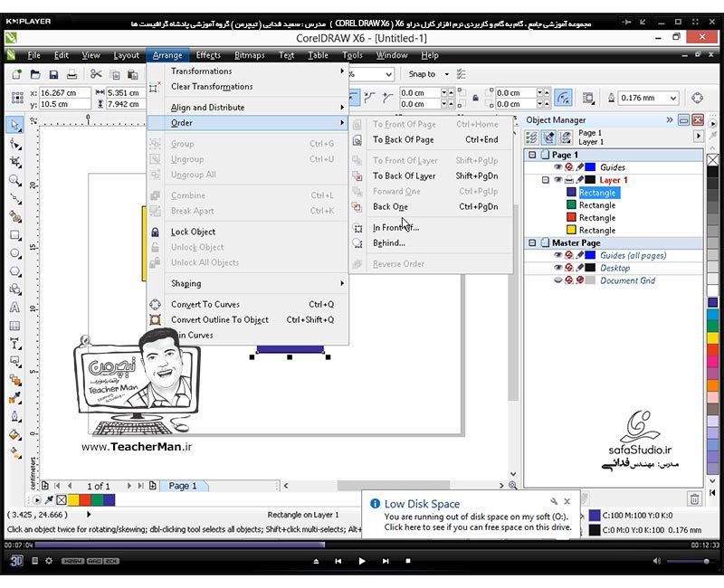Switch to the Page 1 tab
This screenshot has height=588, width=724.
click(183, 486)
